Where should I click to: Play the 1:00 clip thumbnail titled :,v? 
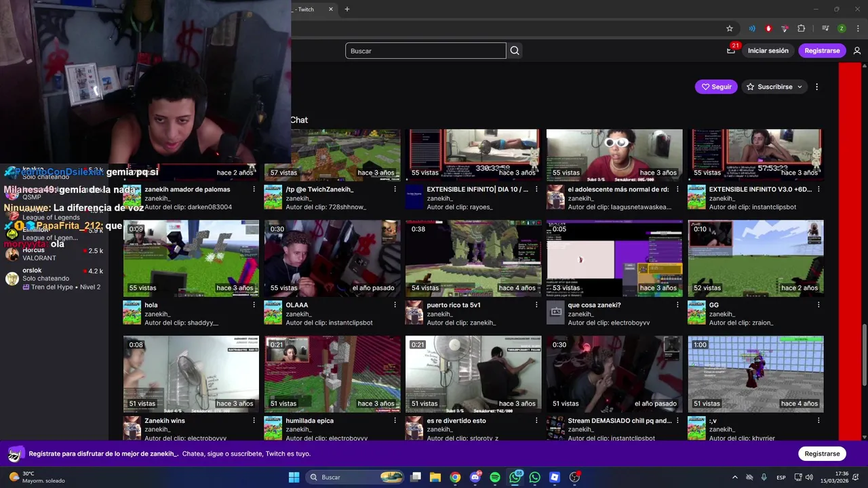point(755,374)
